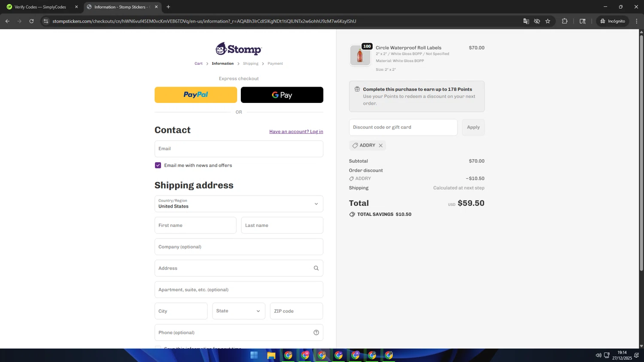
Task: Open Windows Start menu
Action: (x=254, y=355)
